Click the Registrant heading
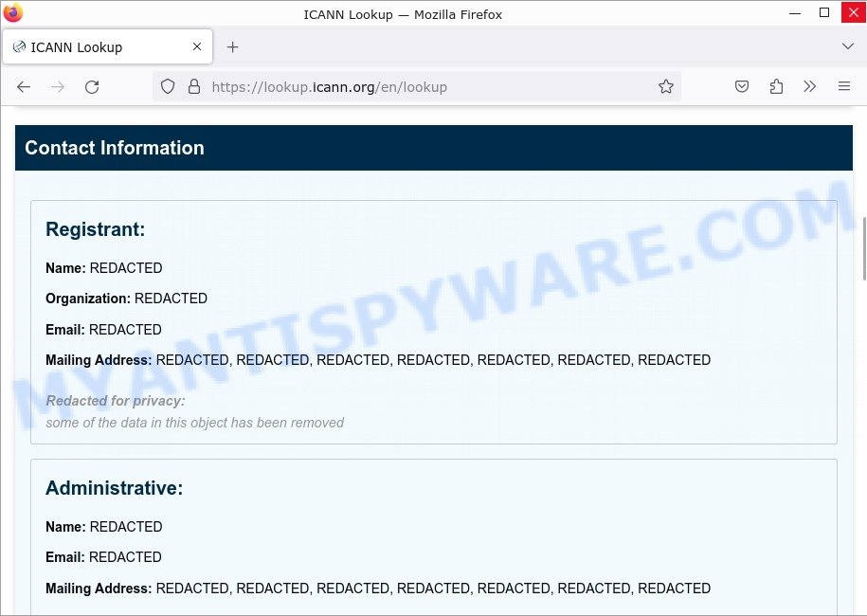Viewport: 867px width, 616px height. tap(95, 229)
